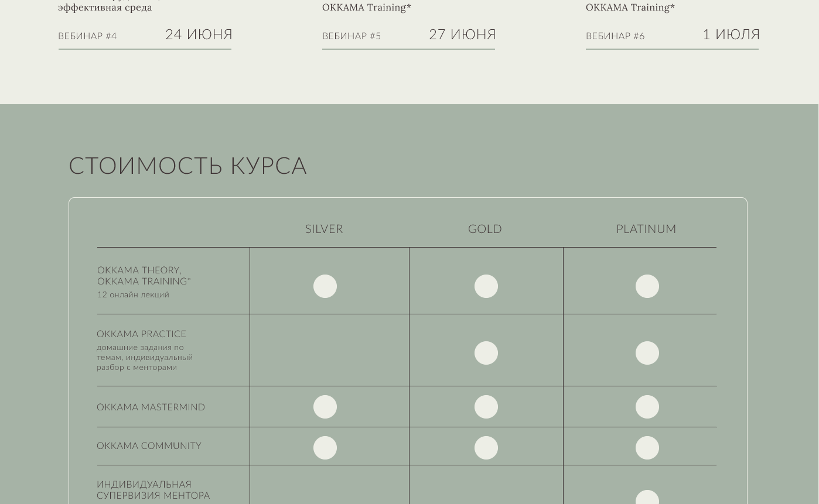Click the Platinum dot in OKKAMA Mastermind row
This screenshot has height=504, width=819.
coord(647,407)
